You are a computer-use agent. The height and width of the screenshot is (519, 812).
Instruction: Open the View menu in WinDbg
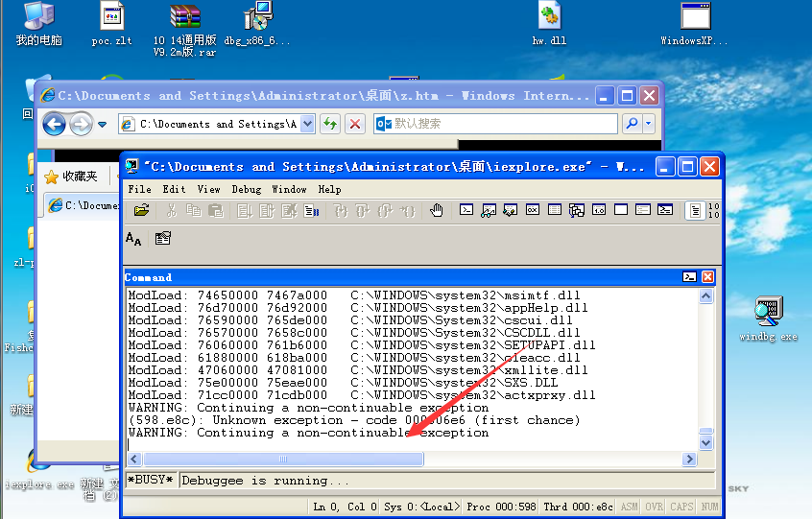point(208,189)
